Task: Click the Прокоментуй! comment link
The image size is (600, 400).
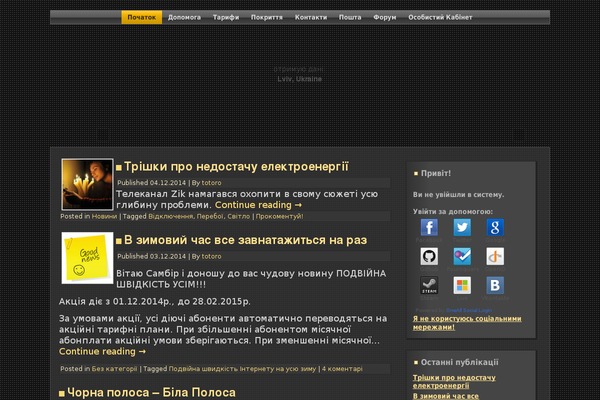Action: 279,216
